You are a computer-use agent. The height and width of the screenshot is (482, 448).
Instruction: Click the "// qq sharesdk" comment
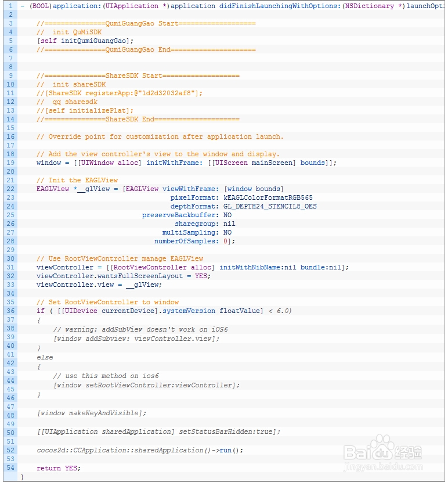(67, 102)
